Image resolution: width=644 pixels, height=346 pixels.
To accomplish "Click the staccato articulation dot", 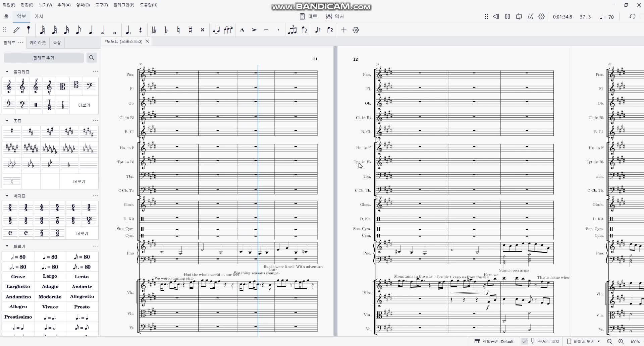I will tap(278, 30).
